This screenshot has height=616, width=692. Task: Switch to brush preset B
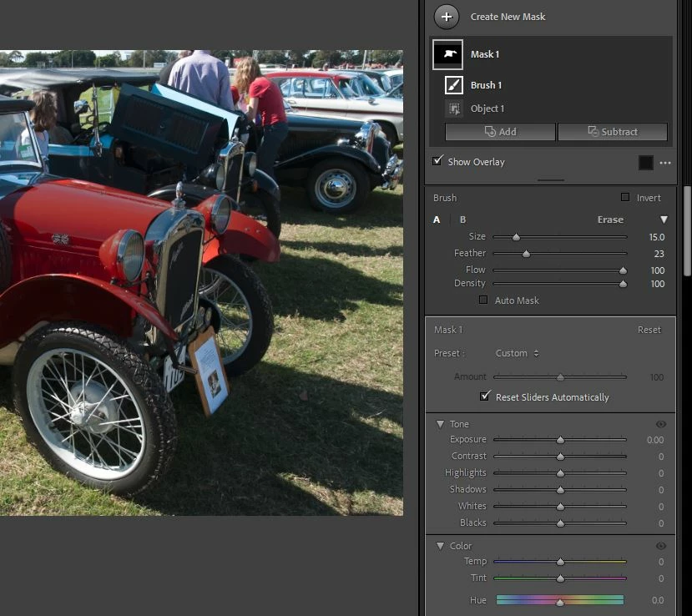pos(463,220)
